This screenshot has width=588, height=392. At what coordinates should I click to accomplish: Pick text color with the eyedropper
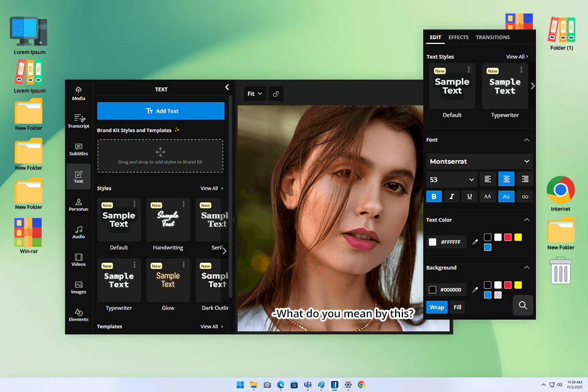[475, 241]
